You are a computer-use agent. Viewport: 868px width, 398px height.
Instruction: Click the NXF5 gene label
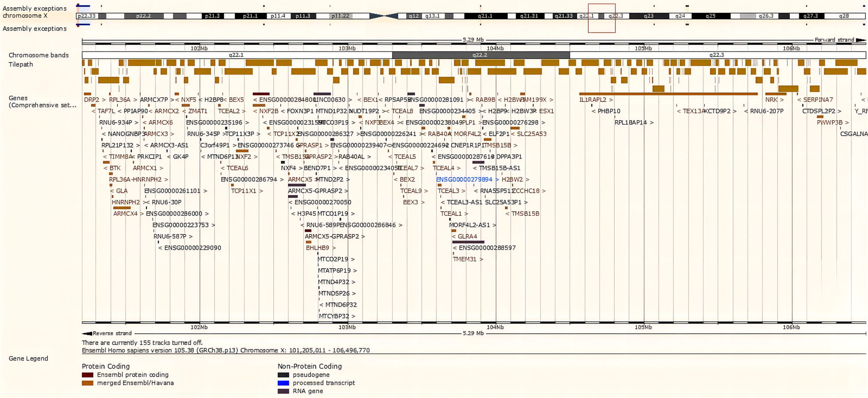[x=186, y=100]
